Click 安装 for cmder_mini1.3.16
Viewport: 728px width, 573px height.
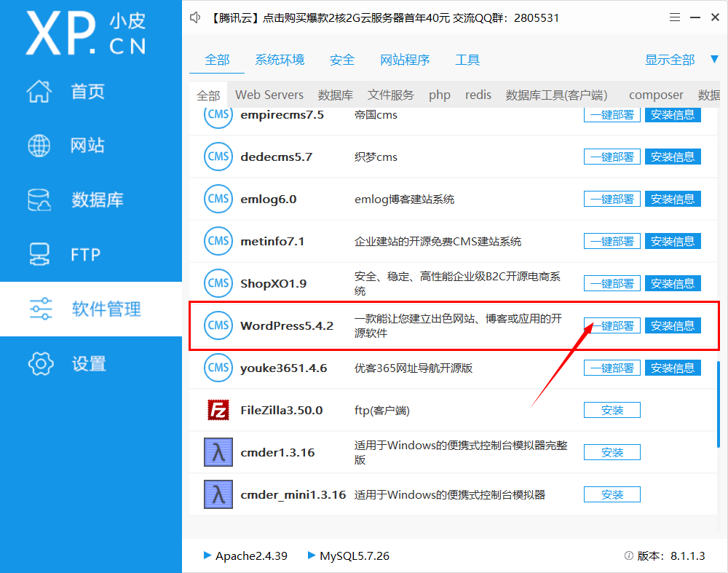(x=612, y=494)
